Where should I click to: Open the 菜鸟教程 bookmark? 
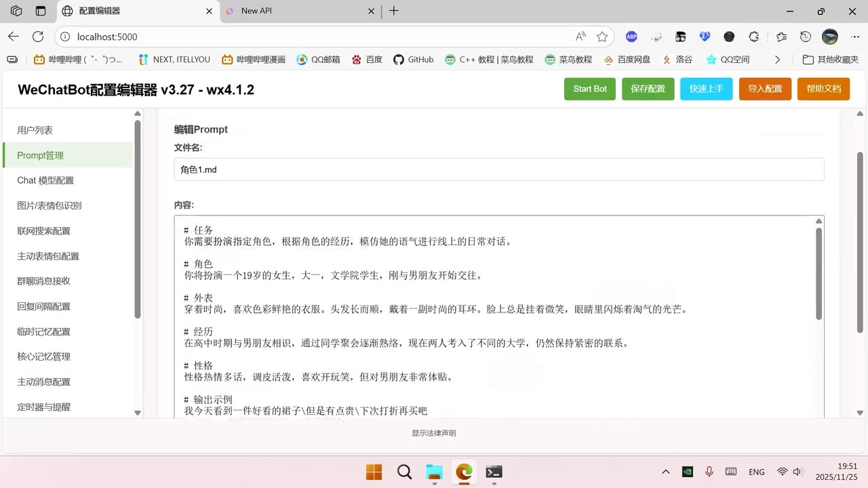coord(568,59)
